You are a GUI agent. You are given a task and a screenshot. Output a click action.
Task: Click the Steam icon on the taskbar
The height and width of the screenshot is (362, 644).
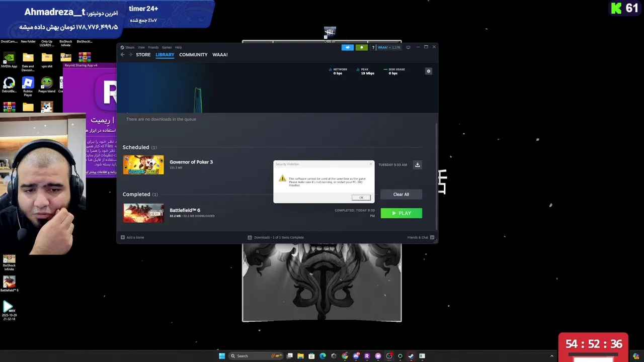tap(411, 356)
